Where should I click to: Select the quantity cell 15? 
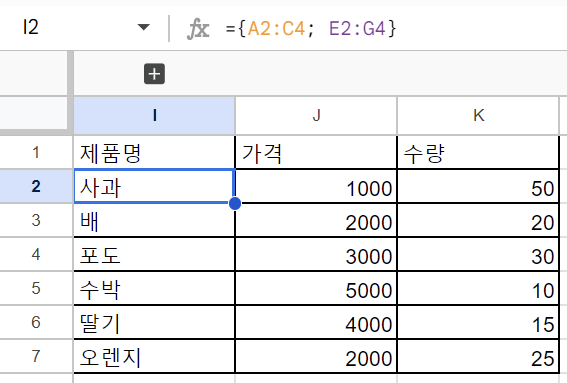(x=478, y=322)
